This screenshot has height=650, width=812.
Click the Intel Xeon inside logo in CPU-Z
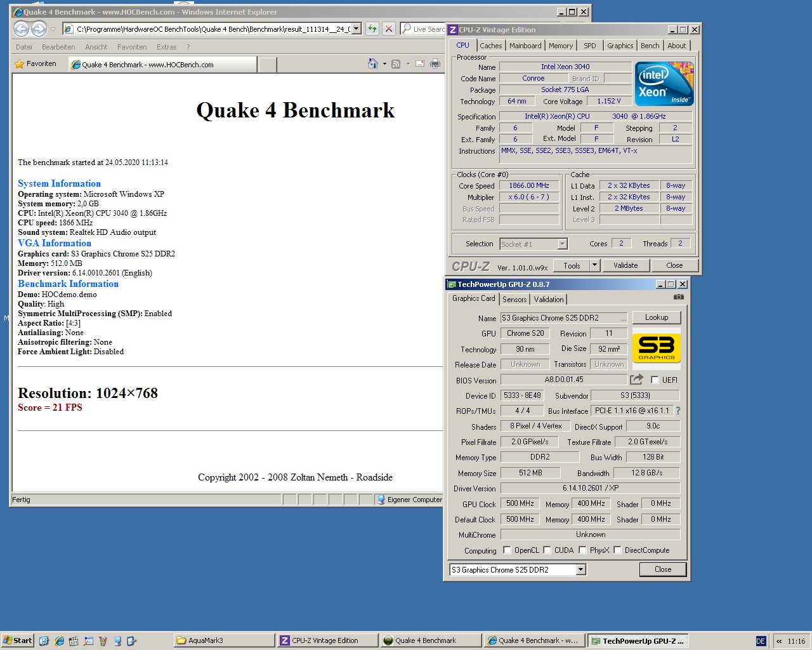coord(664,84)
